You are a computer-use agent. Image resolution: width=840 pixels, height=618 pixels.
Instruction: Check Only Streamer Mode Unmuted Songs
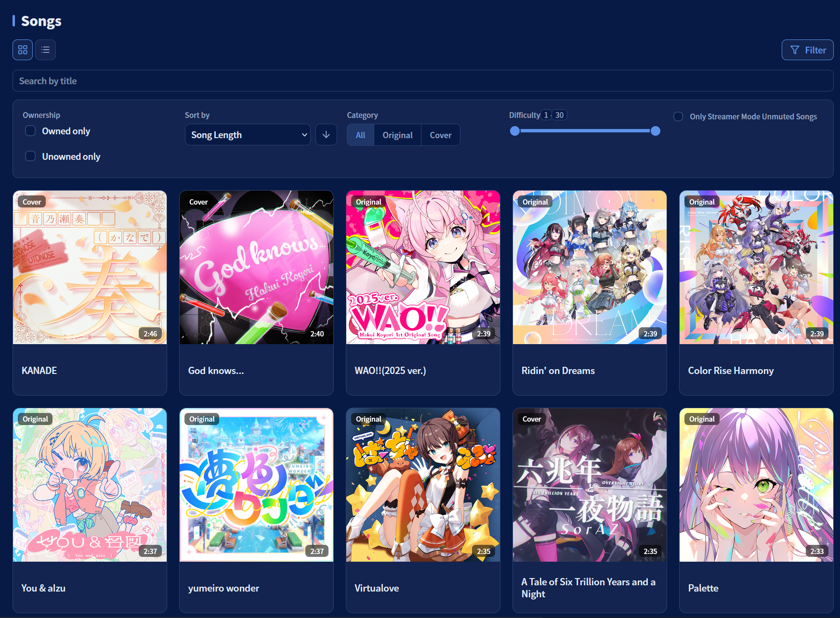click(x=678, y=116)
